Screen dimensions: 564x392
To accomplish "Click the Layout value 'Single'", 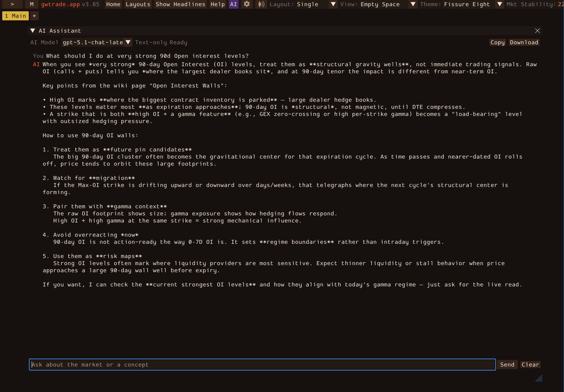I will (x=308, y=4).
